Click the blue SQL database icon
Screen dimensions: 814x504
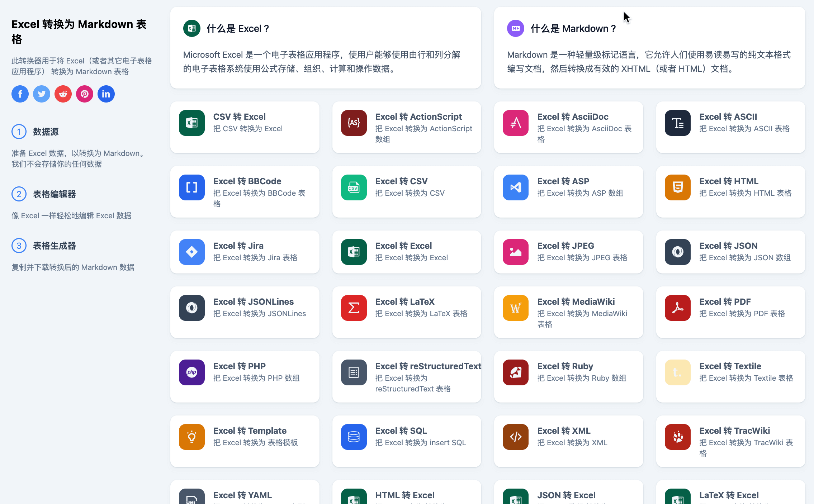(x=354, y=437)
